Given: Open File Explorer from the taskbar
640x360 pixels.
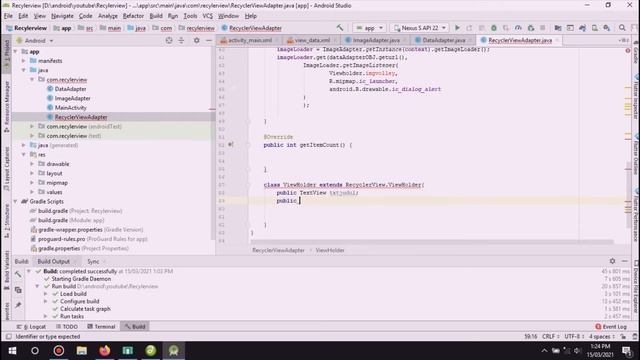Looking at the screenshot, I should pos(82,350).
